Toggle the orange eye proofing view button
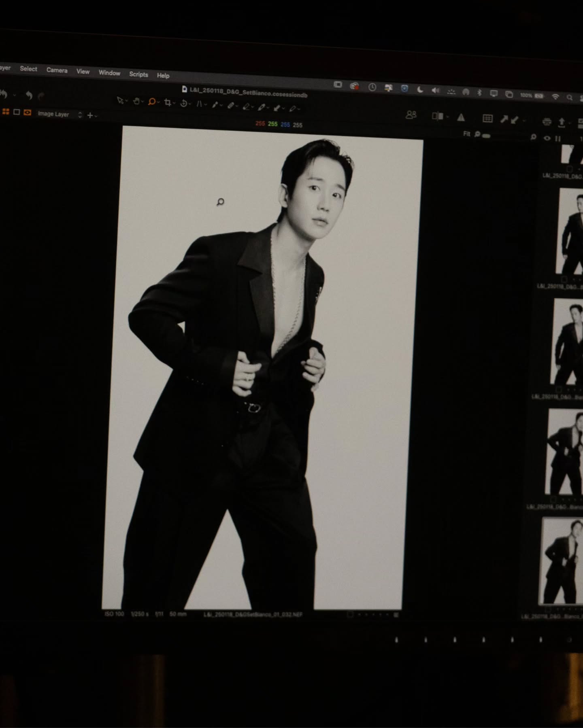The width and height of the screenshot is (583, 728). click(x=27, y=112)
